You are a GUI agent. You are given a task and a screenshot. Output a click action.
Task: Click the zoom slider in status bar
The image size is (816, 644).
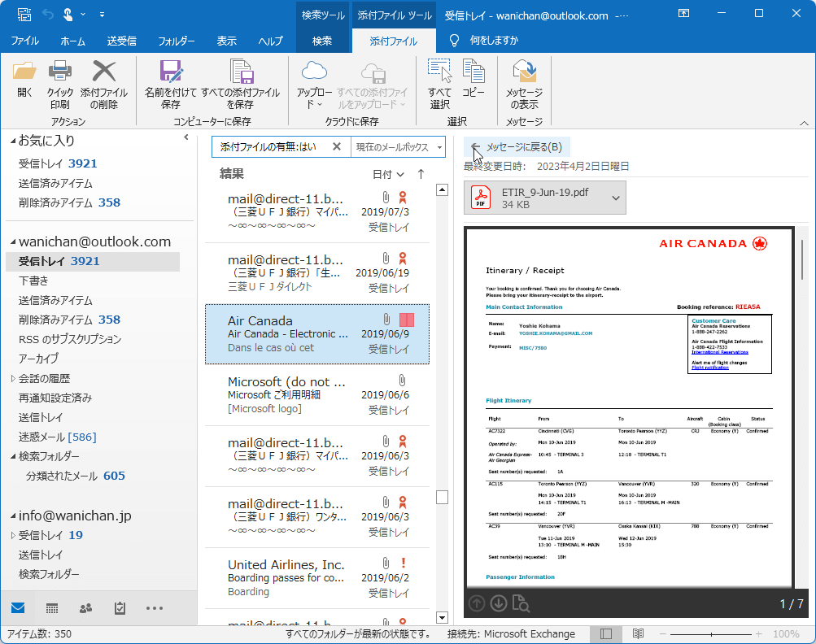[711, 634]
